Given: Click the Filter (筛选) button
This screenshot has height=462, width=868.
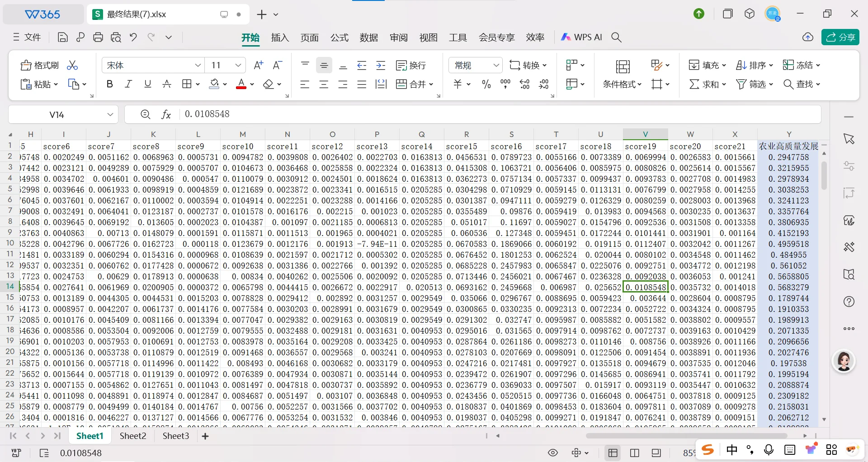Looking at the screenshot, I should 750,84.
